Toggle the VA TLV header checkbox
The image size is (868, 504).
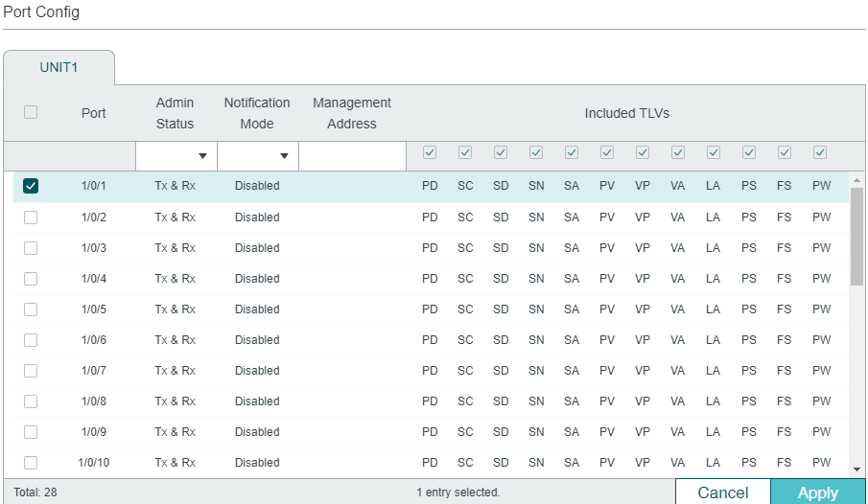(677, 152)
